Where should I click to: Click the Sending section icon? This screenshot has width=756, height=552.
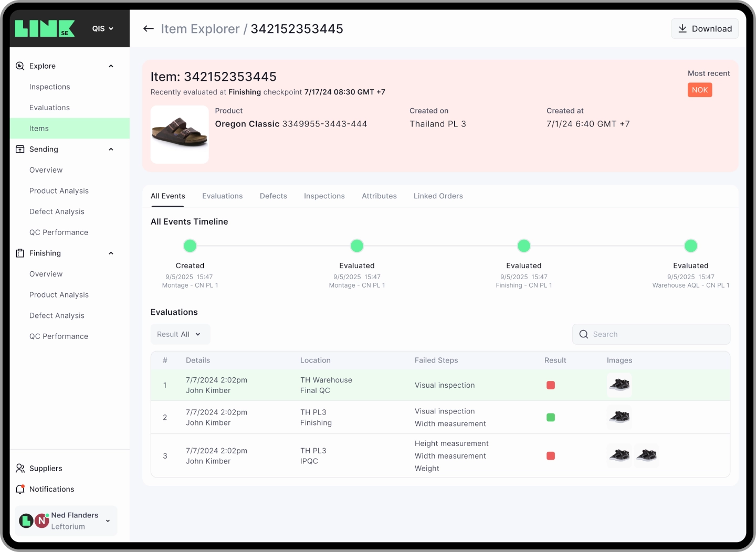pyautogui.click(x=19, y=149)
